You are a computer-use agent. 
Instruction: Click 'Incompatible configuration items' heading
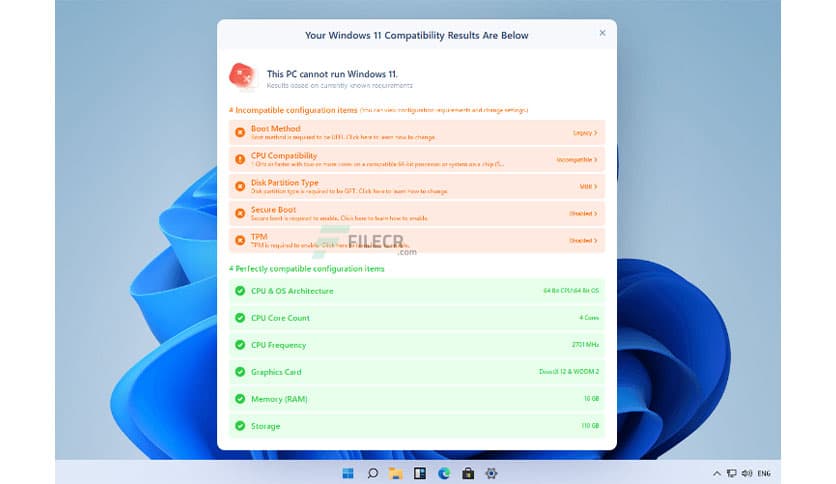pyautogui.click(x=296, y=110)
